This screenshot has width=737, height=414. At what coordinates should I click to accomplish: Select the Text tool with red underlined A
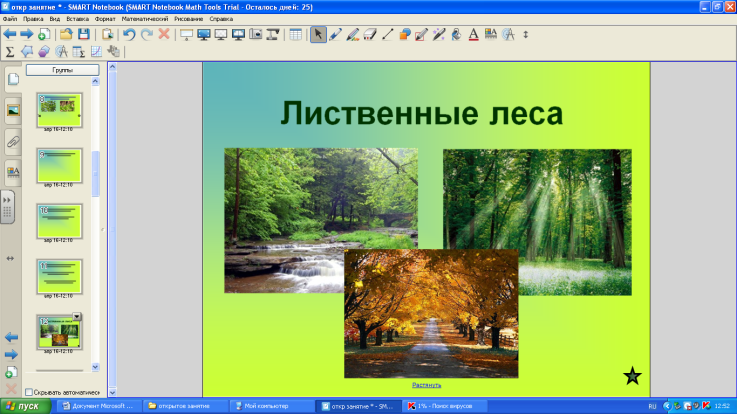[474, 34]
